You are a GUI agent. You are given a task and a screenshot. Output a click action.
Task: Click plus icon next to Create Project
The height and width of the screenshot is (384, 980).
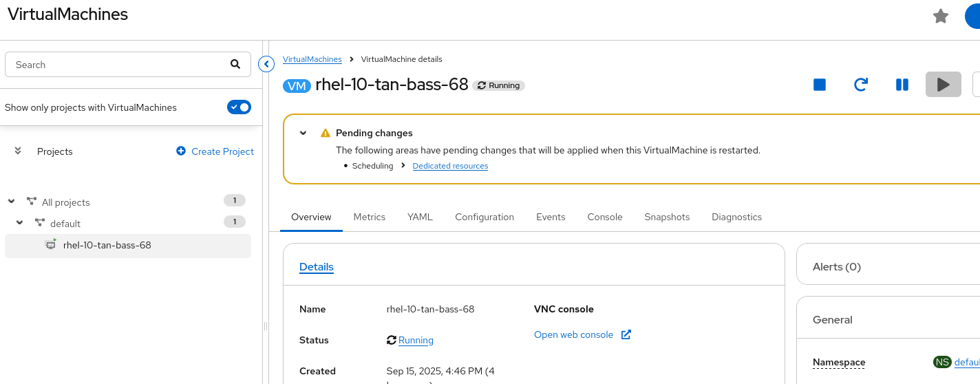pos(181,151)
